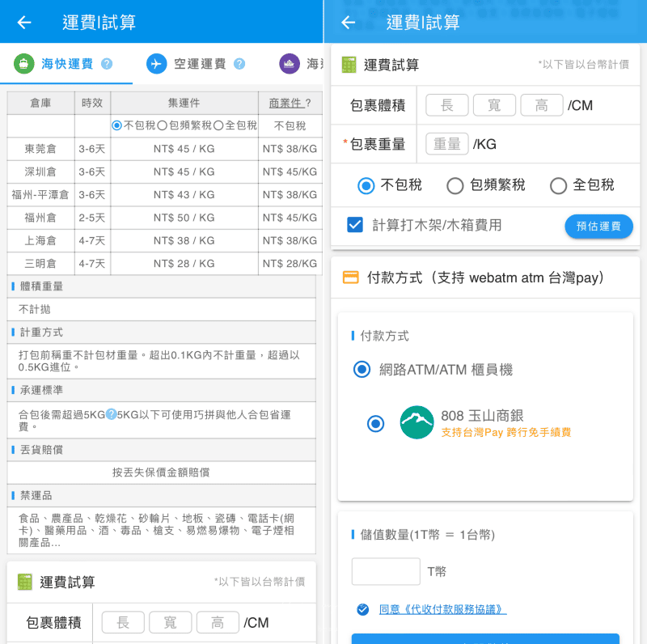Click 深圳倉 warehouse row cell
This screenshot has height=644, width=647.
tap(40, 172)
